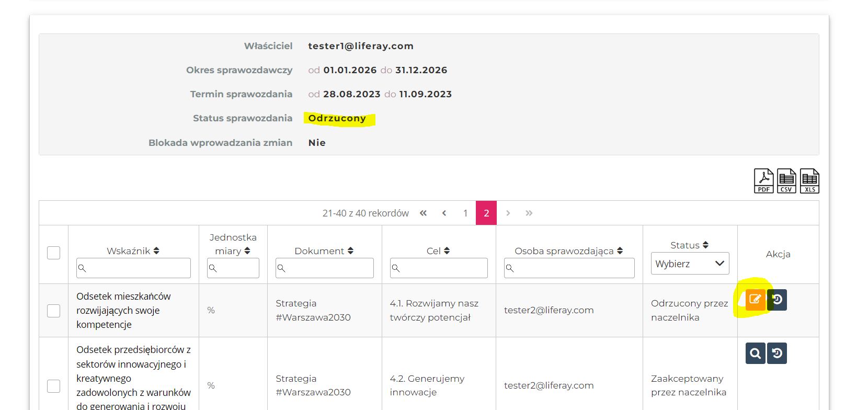Select the 'Odsetek przedsiębiorców' row checkbox

pos(53,386)
